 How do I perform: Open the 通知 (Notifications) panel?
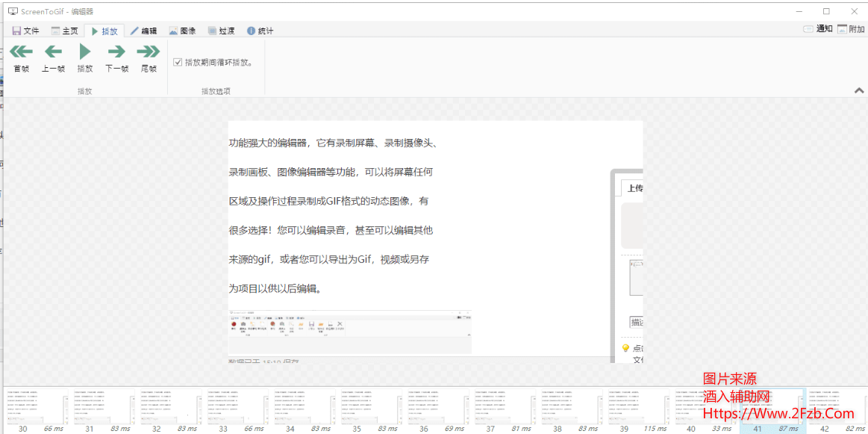(x=817, y=29)
